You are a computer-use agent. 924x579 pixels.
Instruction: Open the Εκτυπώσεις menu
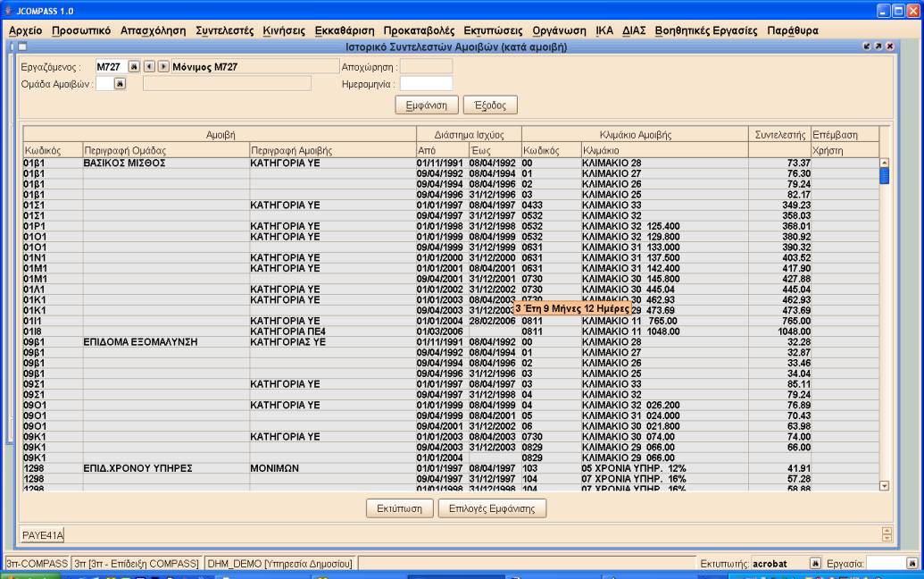click(493, 30)
